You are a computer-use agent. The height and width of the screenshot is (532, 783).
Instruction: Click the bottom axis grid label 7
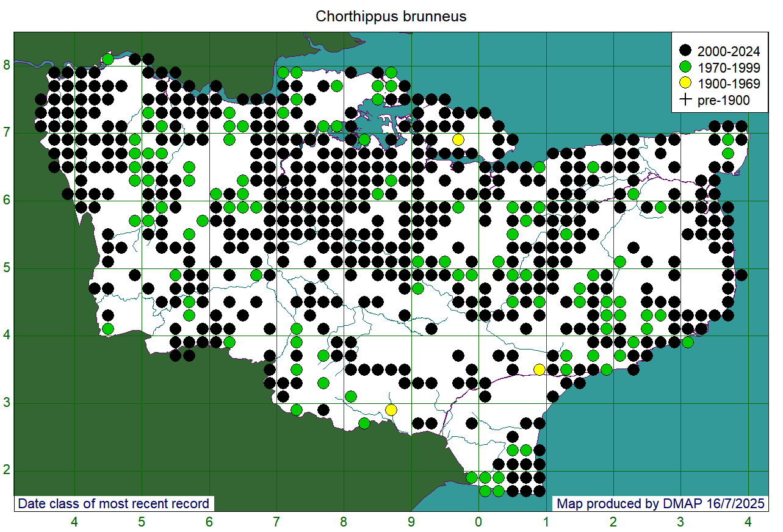pyautogui.click(x=276, y=522)
